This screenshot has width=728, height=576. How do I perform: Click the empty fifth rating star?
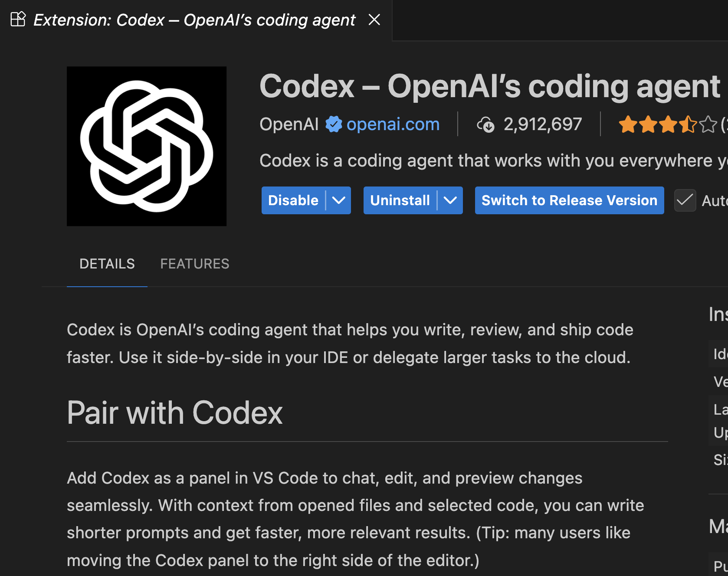pos(708,125)
